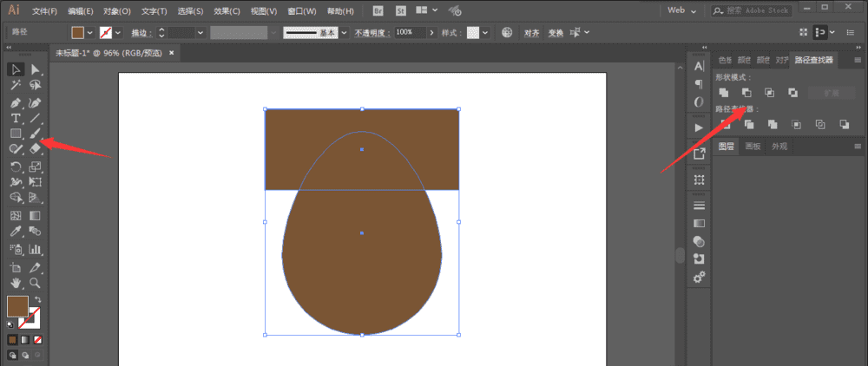Select the Hand tool
Image resolution: width=868 pixels, height=366 pixels.
point(16,283)
